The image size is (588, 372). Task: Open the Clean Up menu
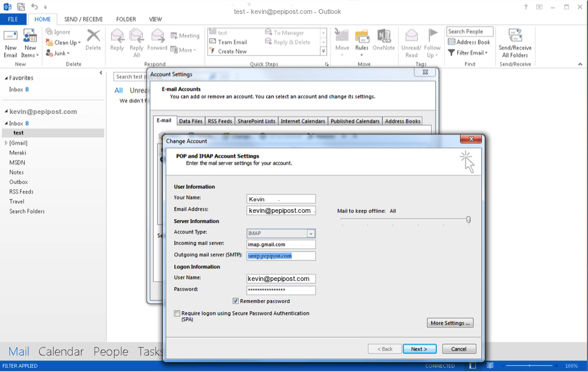63,42
